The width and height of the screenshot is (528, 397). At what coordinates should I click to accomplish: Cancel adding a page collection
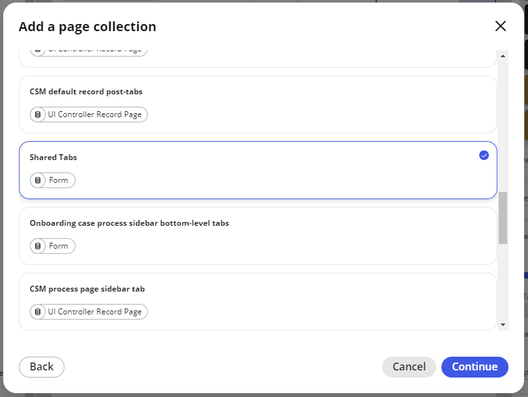[409, 367]
